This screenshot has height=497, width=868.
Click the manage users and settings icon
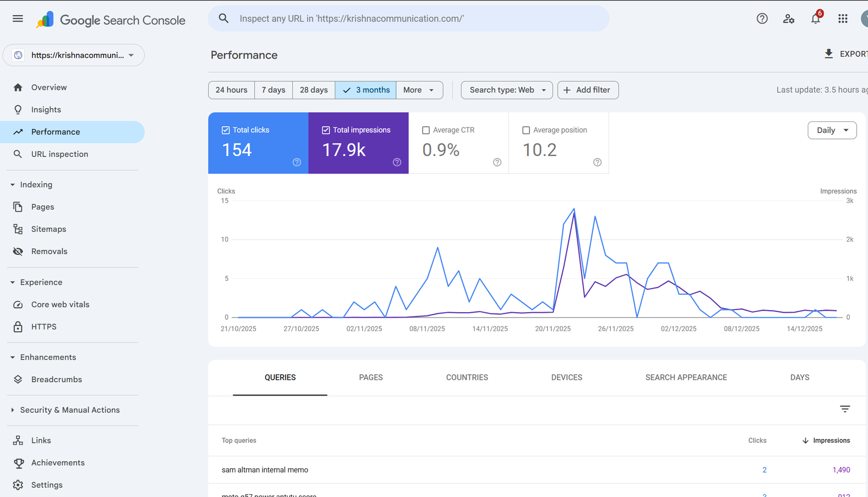click(x=788, y=19)
